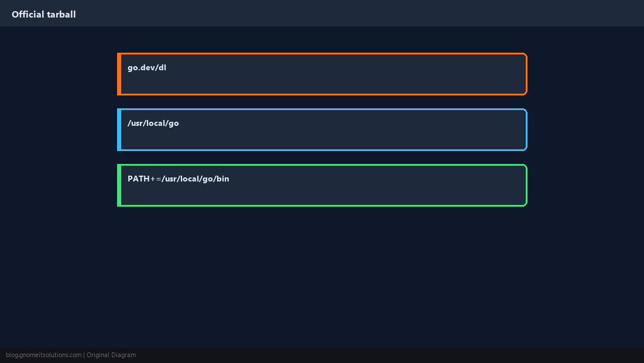Click the right border of the blue card
This screenshot has height=363, width=644.
(x=526, y=130)
